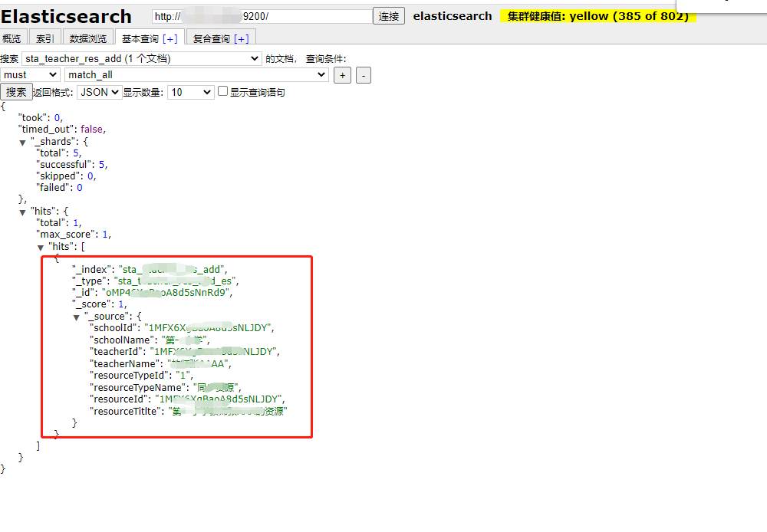This screenshot has width=767, height=532.
Task: Click the "resourceTitlte" line
Action: 189,411
